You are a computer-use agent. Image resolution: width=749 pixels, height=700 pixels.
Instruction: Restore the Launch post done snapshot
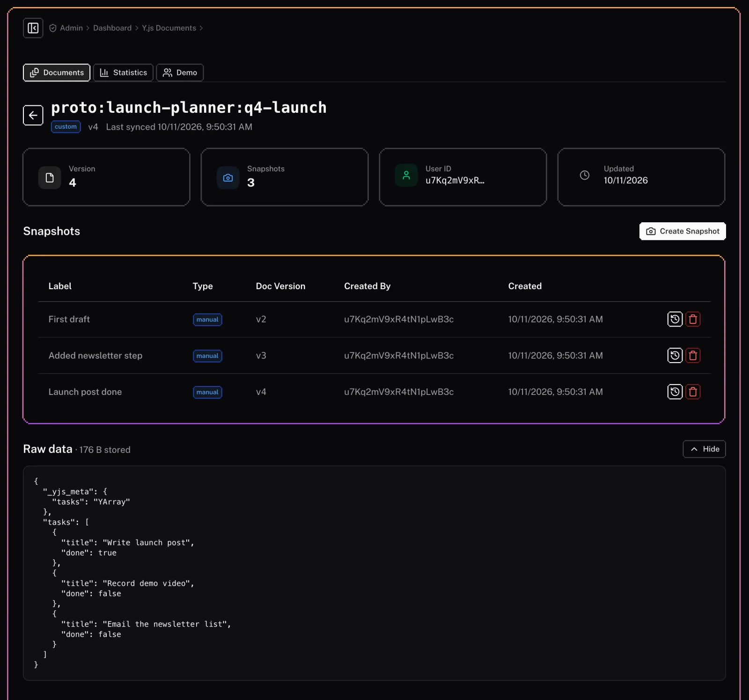[675, 392]
